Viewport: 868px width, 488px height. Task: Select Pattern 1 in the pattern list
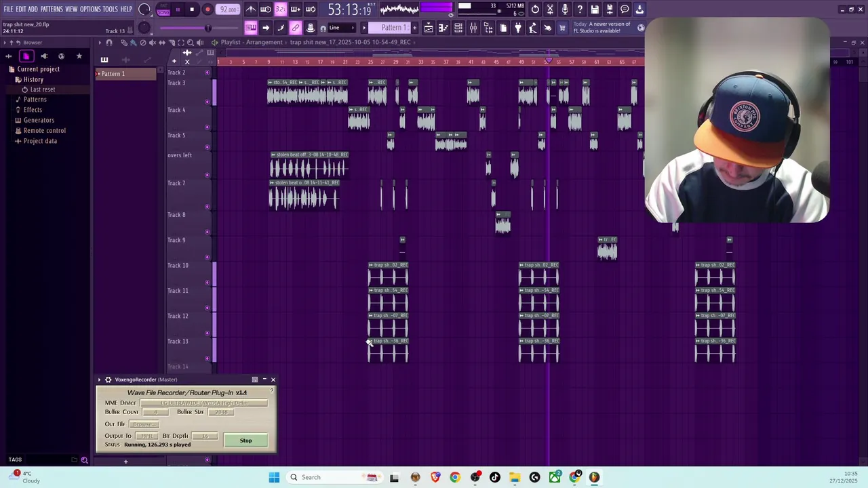(126, 74)
